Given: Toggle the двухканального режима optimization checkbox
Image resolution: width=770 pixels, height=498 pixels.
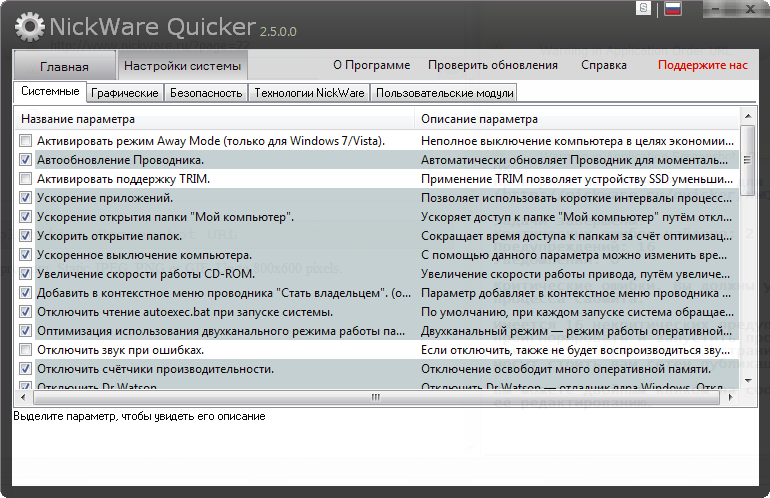Looking at the screenshot, I should [x=26, y=331].
